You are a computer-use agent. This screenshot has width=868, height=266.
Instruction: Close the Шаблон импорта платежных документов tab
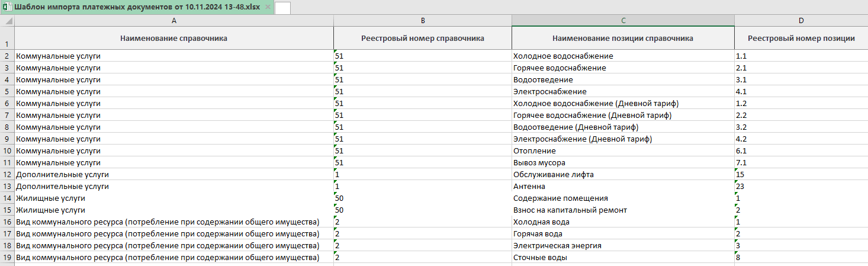pos(268,7)
